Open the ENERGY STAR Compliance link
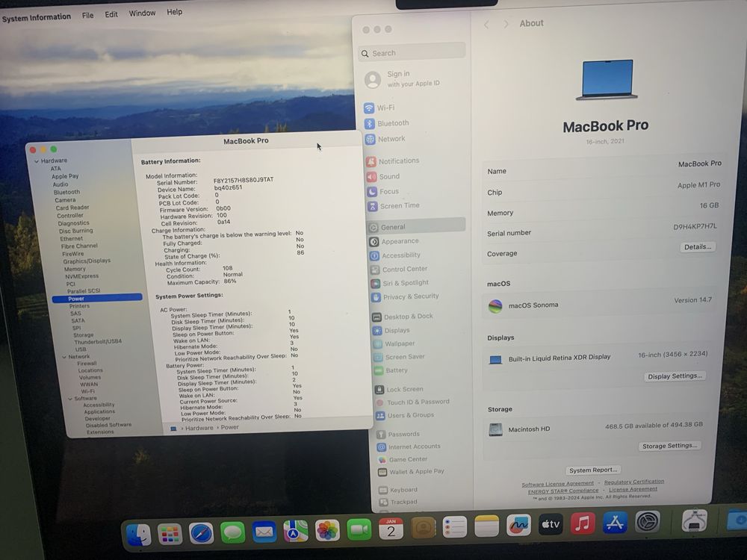Viewport: 747px width, 560px height. tap(562, 491)
